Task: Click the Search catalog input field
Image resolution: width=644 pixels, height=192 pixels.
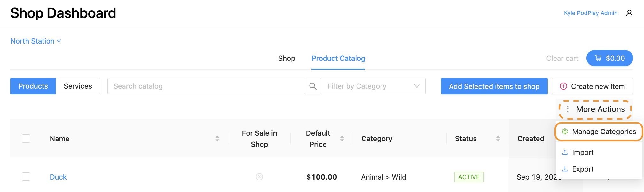Action: (206, 86)
